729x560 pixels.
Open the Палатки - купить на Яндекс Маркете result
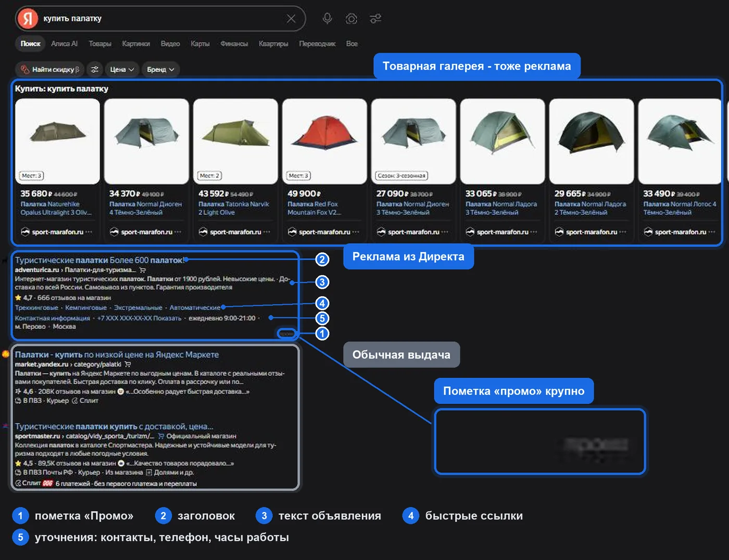tap(117, 354)
